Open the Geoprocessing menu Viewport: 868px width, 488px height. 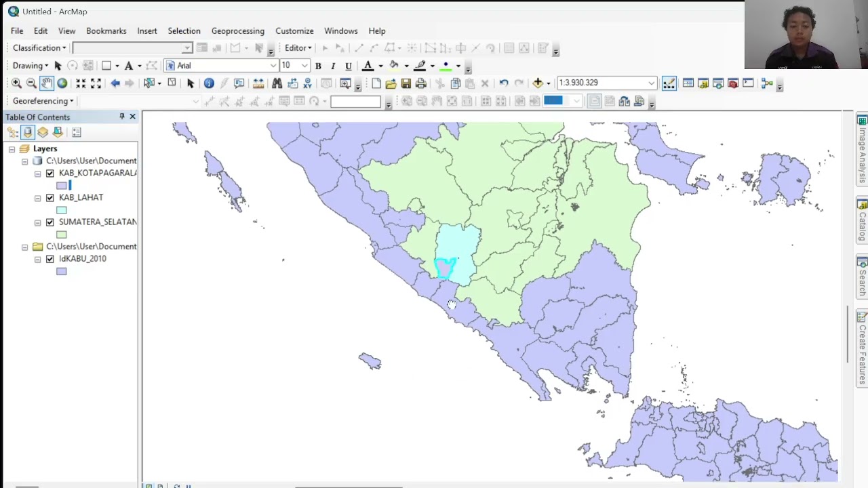click(238, 31)
